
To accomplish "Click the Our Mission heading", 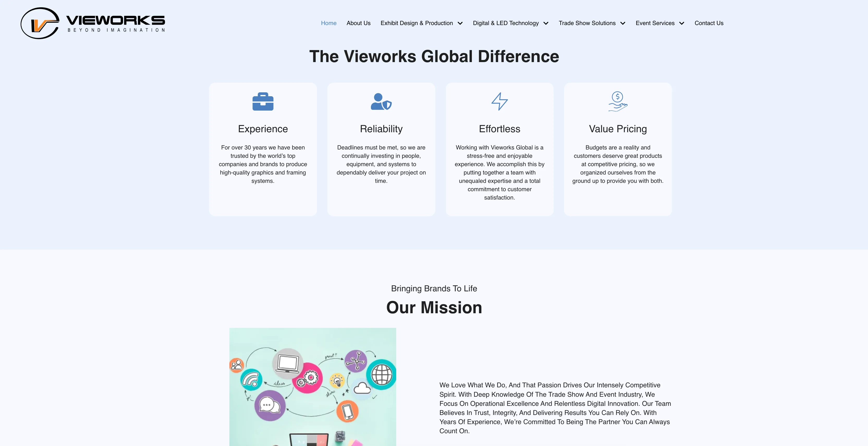I will [x=434, y=308].
